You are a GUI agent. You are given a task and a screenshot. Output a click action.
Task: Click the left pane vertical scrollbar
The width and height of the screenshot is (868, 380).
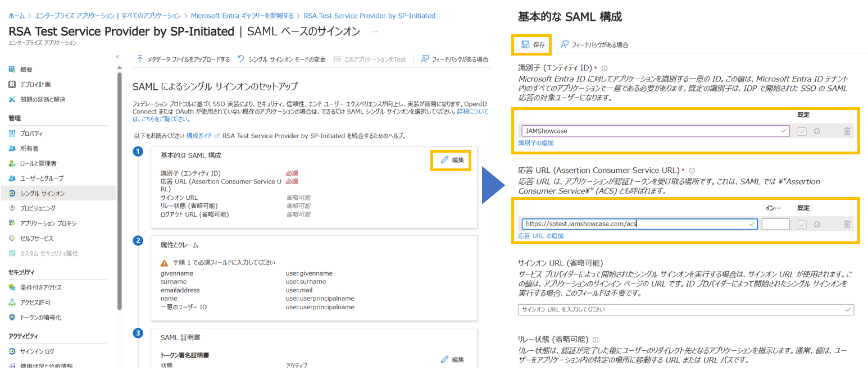(x=119, y=191)
